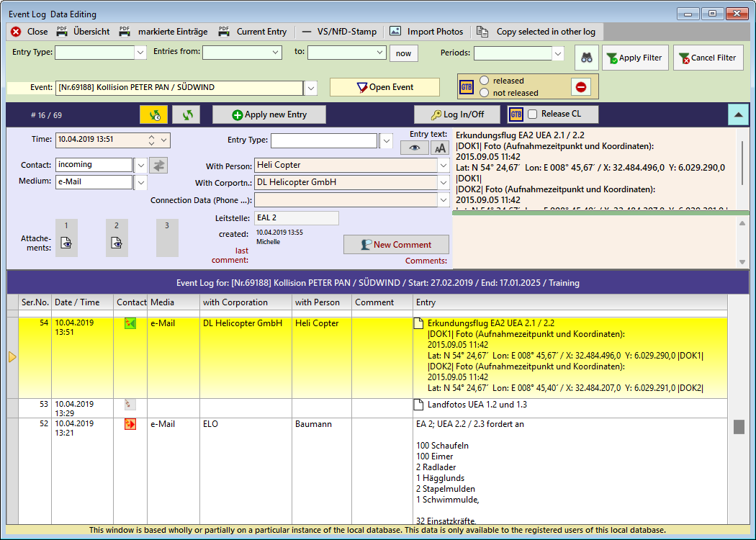Select the 'released' radio button
Image resolution: width=756 pixels, height=540 pixels.
485,81
